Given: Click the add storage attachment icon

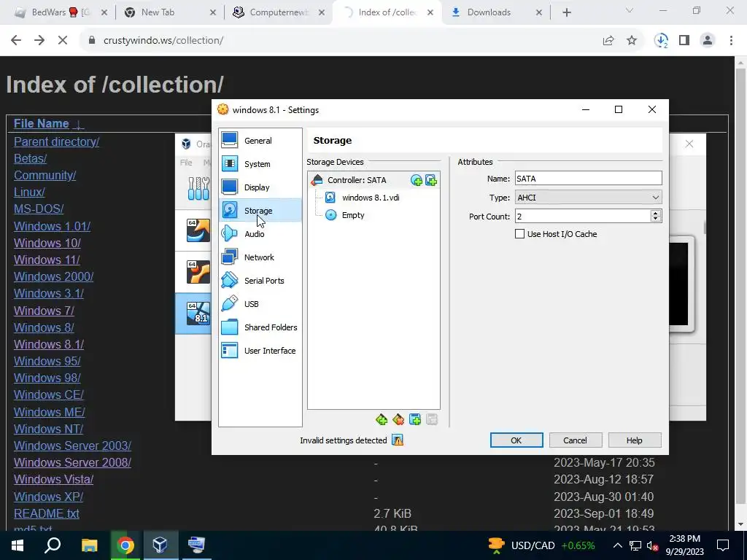Looking at the screenshot, I should (x=415, y=419).
